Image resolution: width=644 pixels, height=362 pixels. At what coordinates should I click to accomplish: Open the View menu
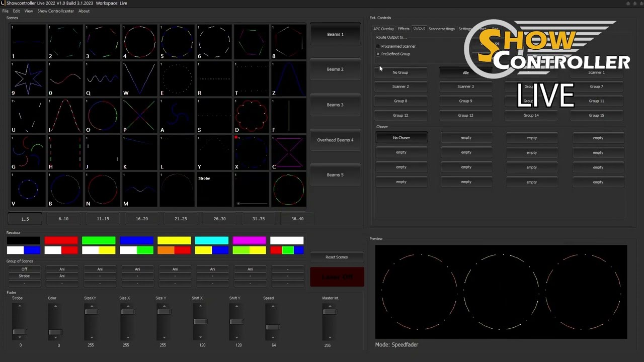29,11
